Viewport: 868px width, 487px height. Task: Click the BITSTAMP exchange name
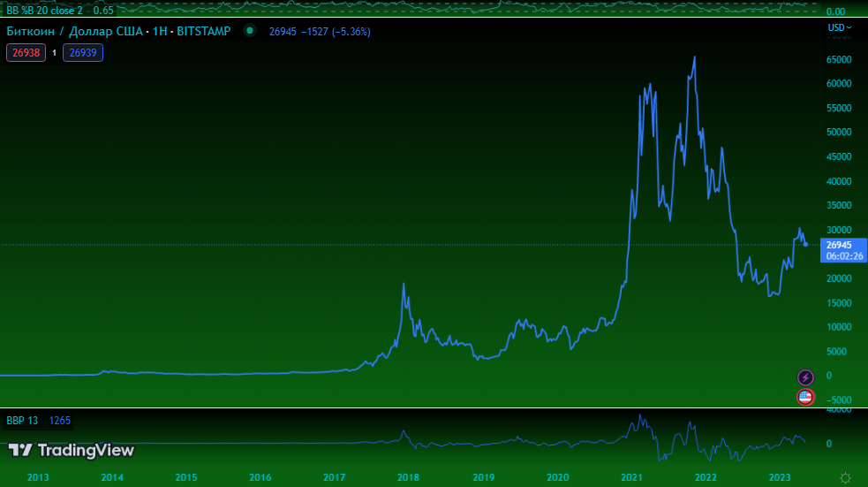204,32
